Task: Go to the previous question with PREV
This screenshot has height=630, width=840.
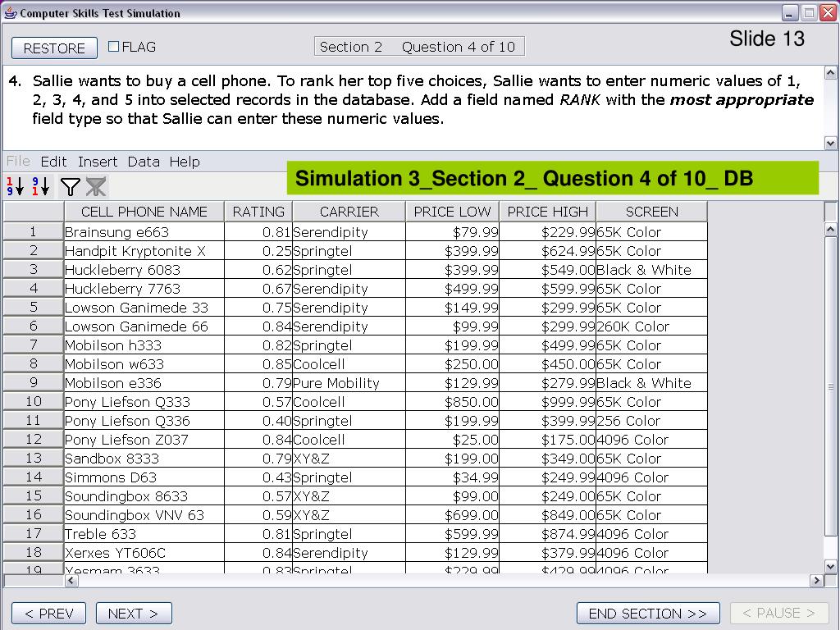Action: tap(48, 614)
